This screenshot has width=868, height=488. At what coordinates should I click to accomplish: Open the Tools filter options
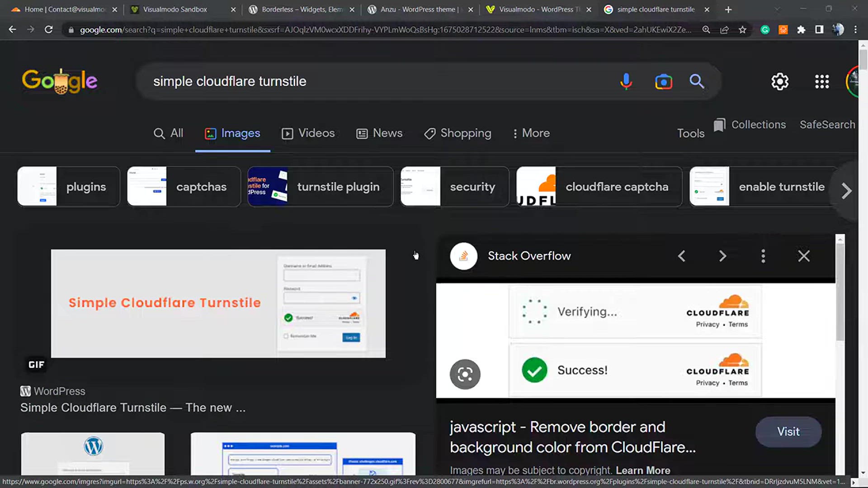pos(690,133)
